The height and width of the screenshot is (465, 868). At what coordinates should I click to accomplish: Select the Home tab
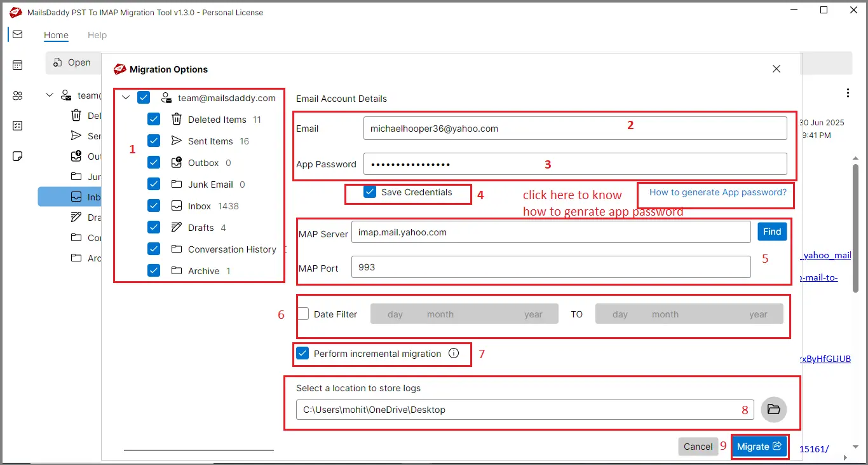[x=56, y=35]
